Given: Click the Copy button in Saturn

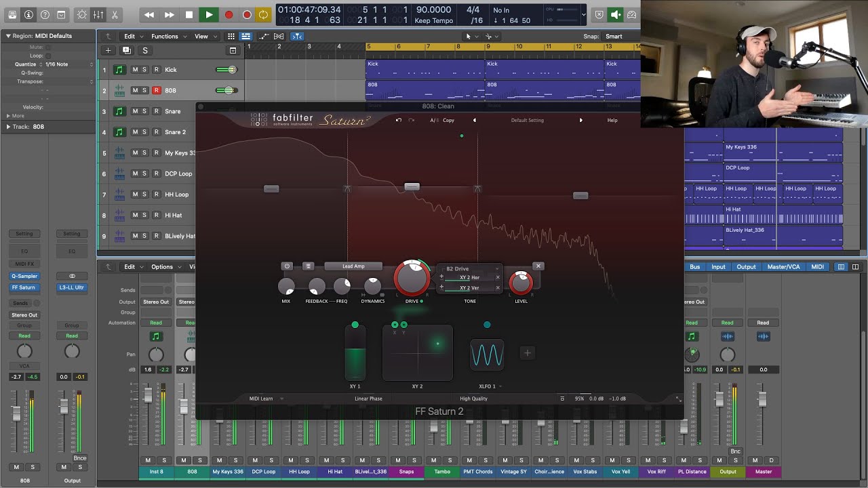Looking at the screenshot, I should (x=449, y=120).
